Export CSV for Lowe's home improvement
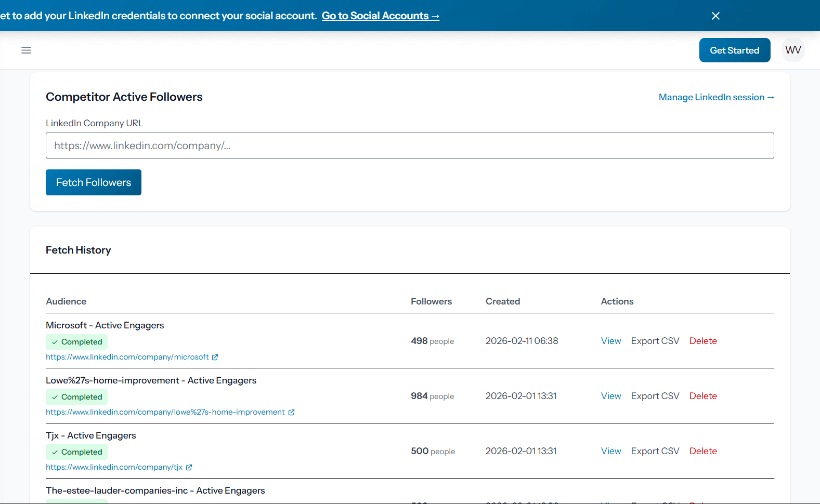Screen dimensions: 820x504 [x=655, y=396]
